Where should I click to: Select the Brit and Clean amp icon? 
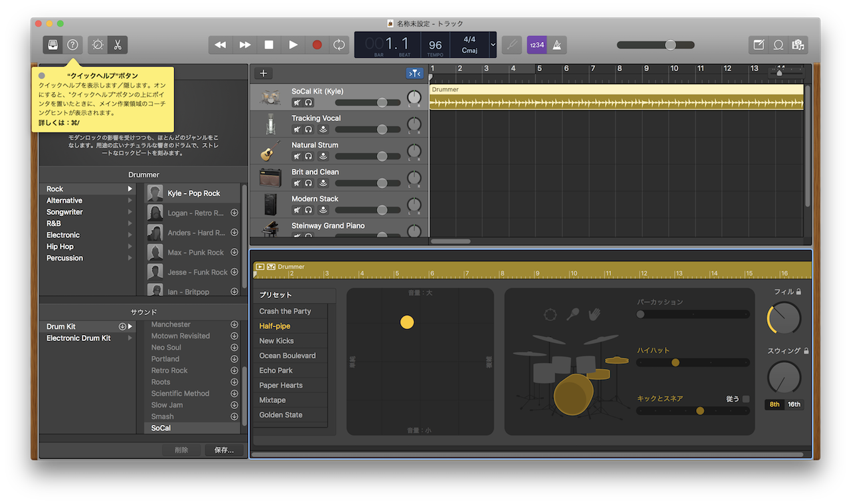coord(270,178)
